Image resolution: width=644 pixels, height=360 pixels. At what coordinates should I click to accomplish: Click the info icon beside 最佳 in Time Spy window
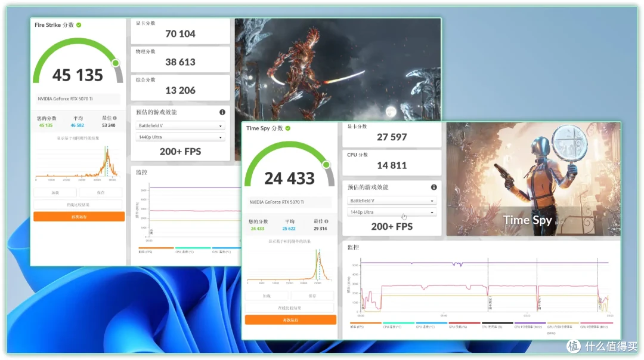[x=327, y=221]
